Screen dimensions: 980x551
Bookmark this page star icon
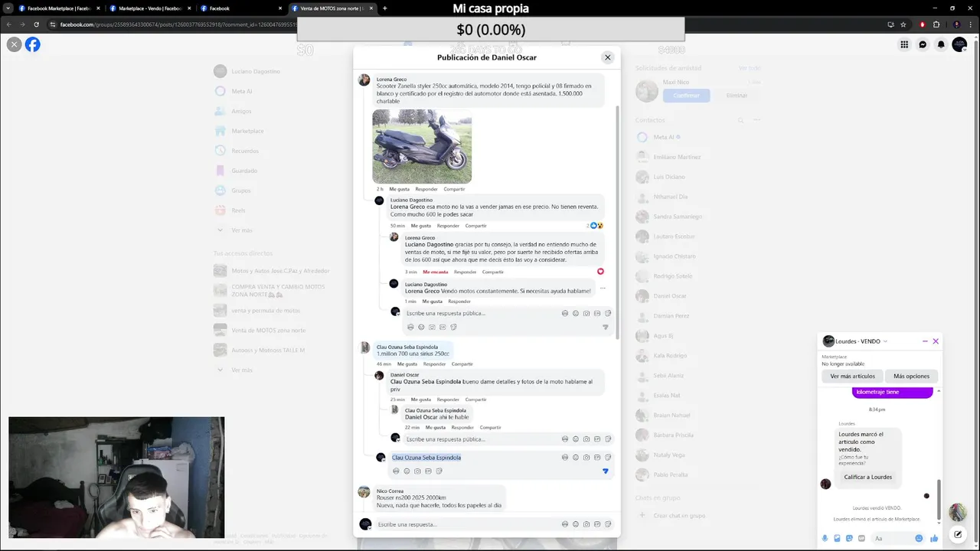903,24
